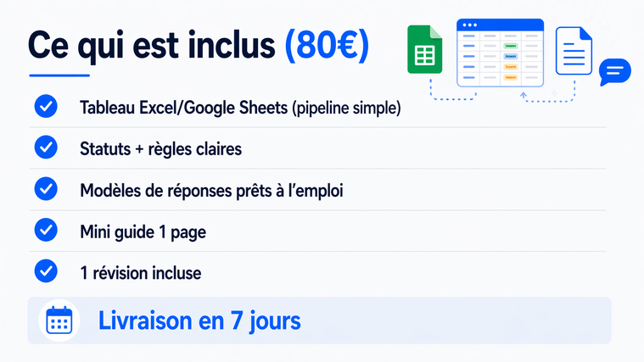Click the blue document page icon
This screenshot has width=644, height=362.
click(574, 50)
